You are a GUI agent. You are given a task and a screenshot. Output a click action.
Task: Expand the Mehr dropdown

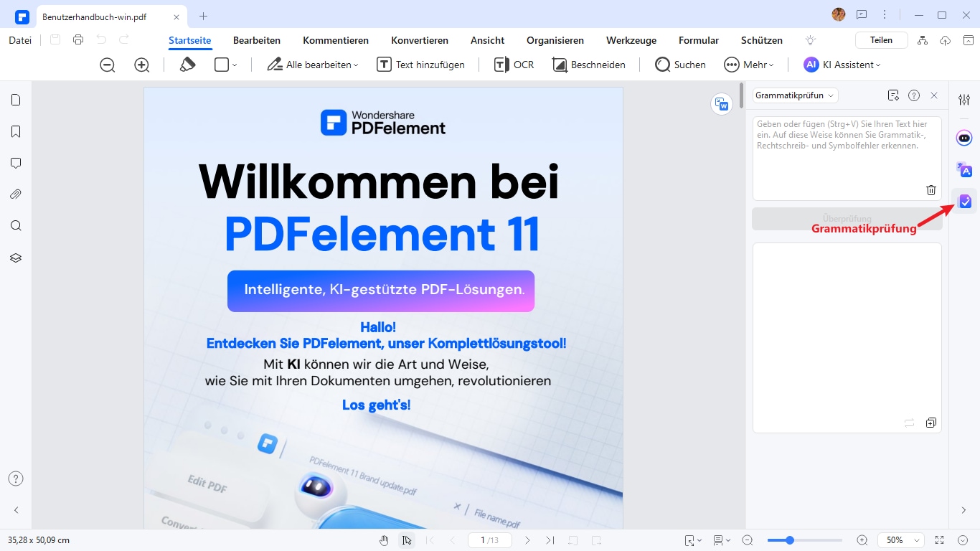(x=771, y=65)
